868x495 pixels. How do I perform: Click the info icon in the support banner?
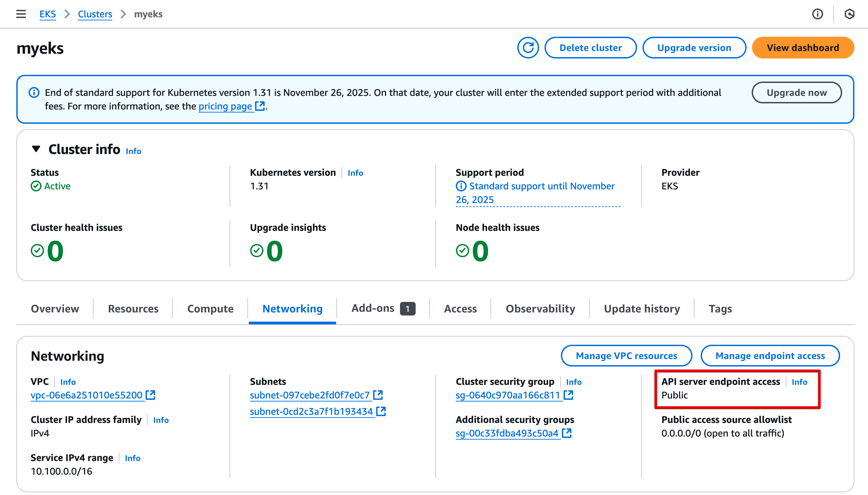click(x=34, y=92)
